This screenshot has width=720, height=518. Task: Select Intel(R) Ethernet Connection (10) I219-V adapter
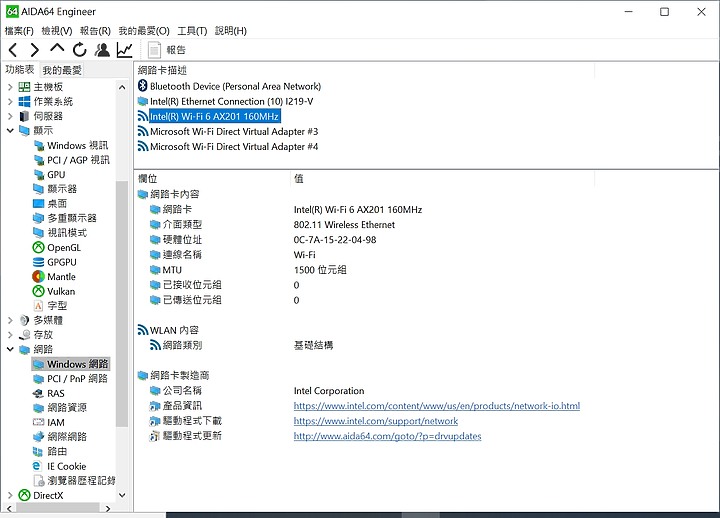click(x=225, y=101)
